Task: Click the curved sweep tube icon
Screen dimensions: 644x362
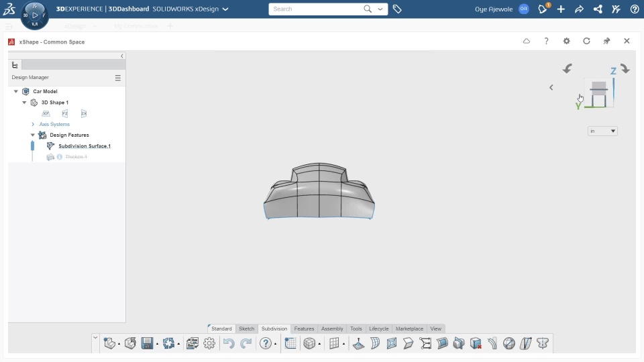Action: tap(492, 343)
